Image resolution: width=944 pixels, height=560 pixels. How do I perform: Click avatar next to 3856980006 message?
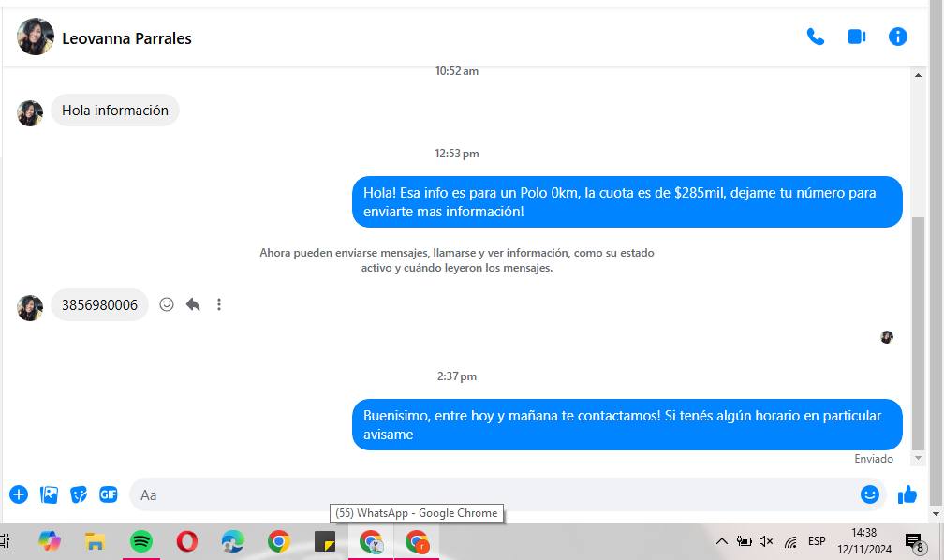(30, 308)
